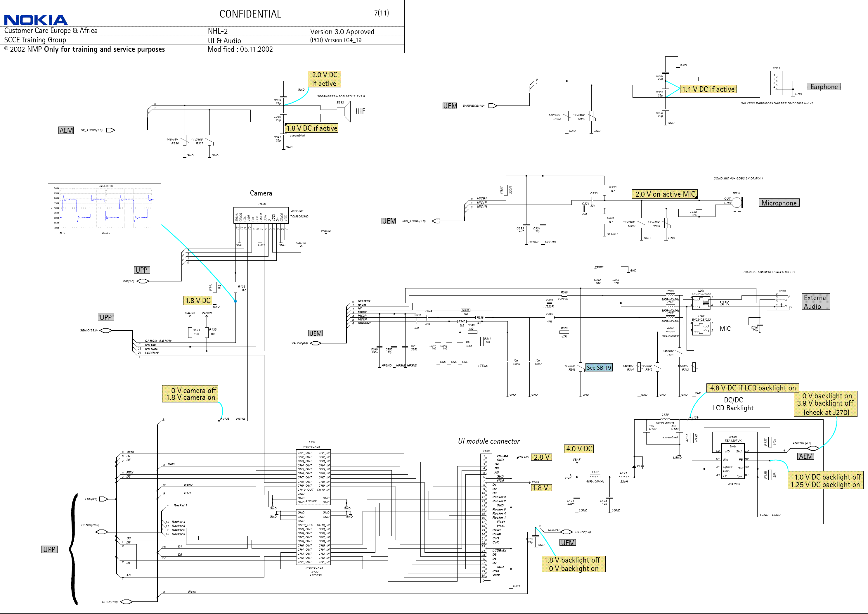868x614 pixels.
Task: Click the IHF speaker symbol B332
Action: click(344, 112)
